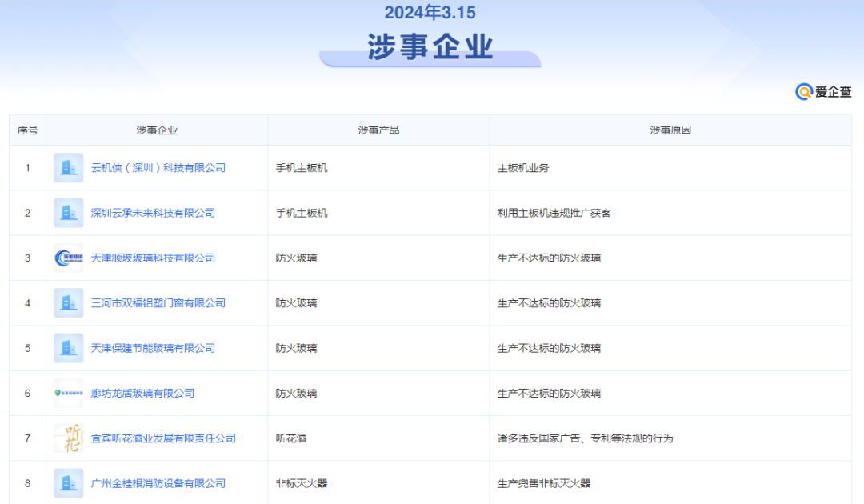Click the 2024年3.15 date heading
Viewport: 864px width, 504px height.
pos(430,13)
